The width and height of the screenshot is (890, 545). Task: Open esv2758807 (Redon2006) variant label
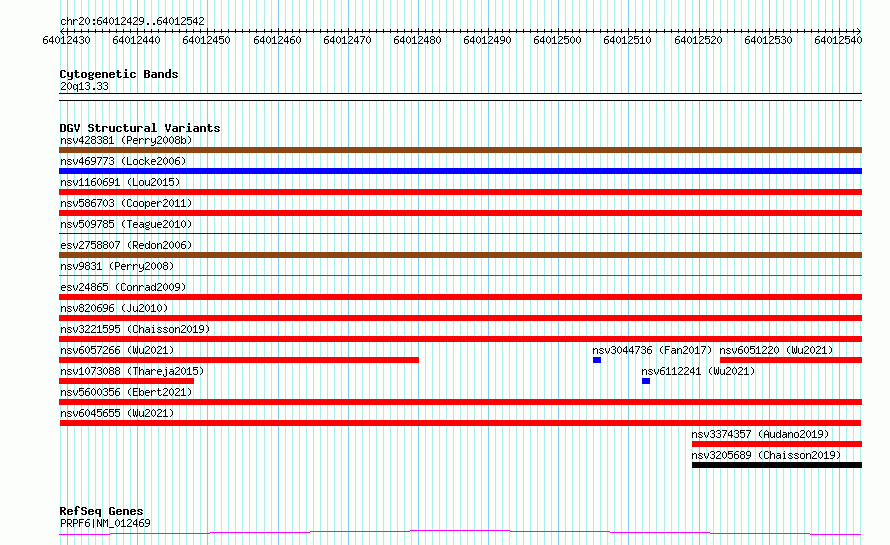tap(126, 245)
